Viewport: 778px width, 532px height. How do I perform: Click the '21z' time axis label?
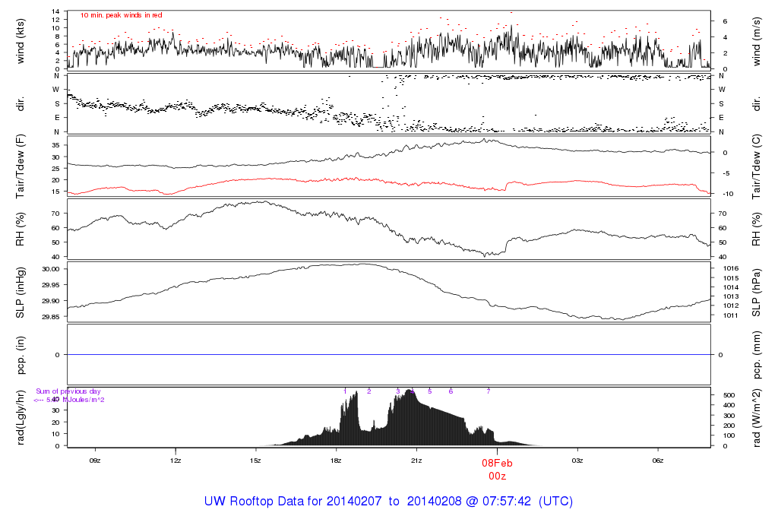click(416, 461)
